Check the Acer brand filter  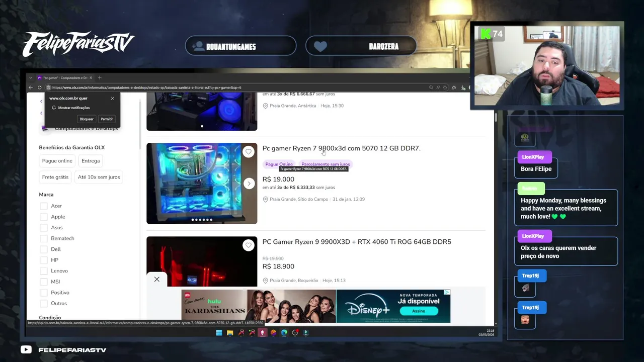(x=44, y=206)
